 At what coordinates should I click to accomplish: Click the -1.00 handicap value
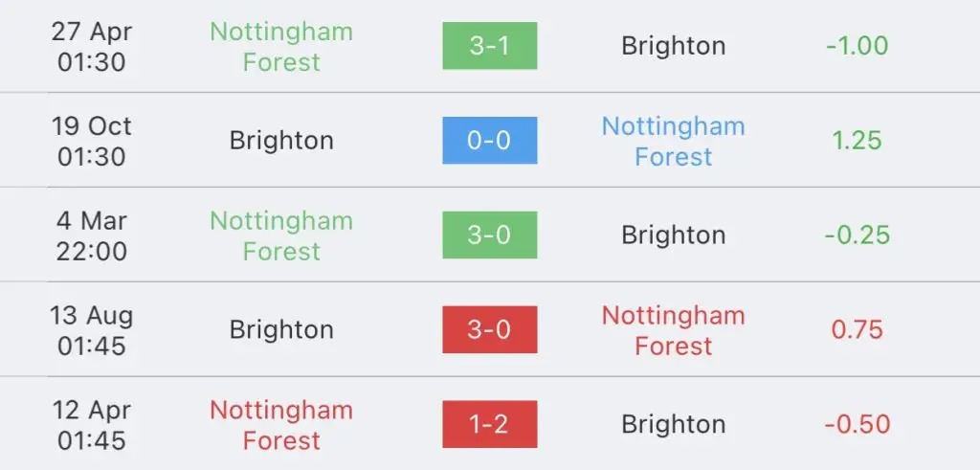857,46
